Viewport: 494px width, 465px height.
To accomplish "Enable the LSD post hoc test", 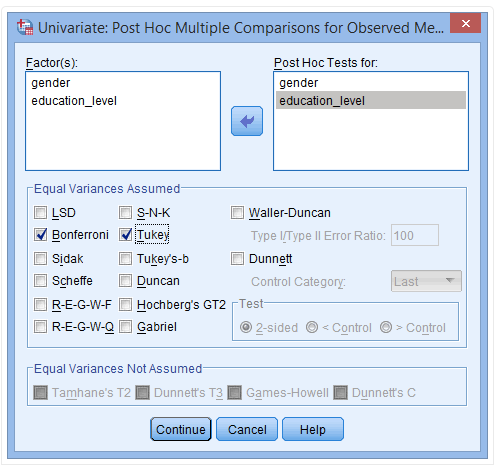I will [41, 213].
